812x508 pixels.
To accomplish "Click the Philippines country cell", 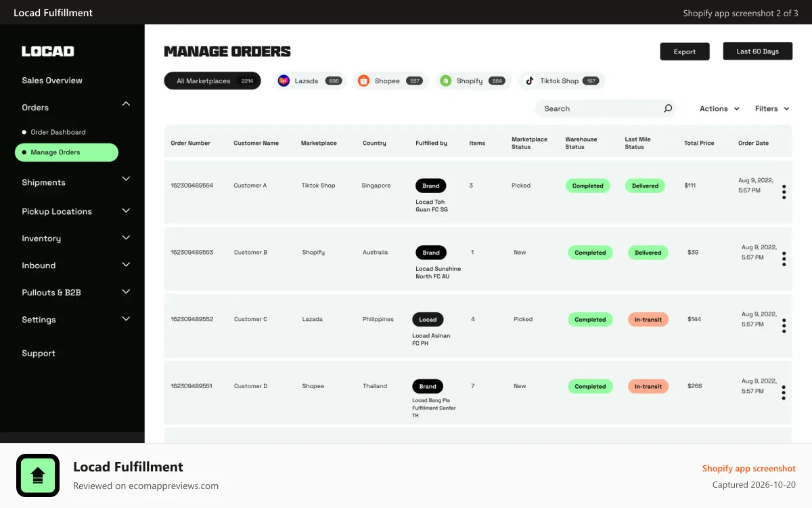I will 378,320.
